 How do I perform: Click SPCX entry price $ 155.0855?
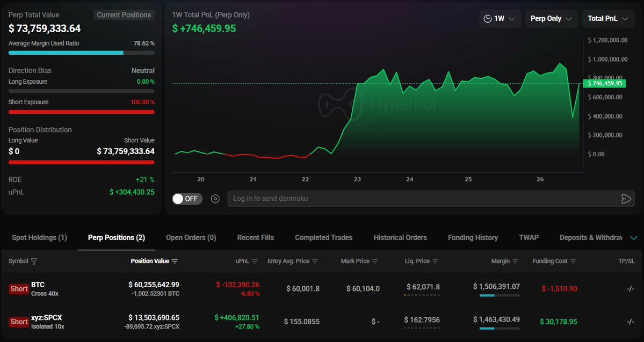tap(302, 322)
